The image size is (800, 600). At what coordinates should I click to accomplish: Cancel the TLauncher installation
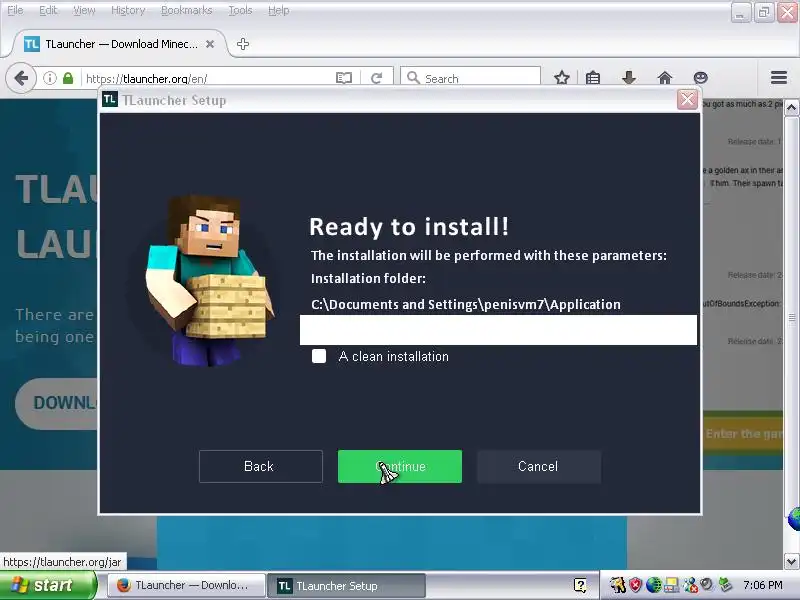click(x=539, y=466)
